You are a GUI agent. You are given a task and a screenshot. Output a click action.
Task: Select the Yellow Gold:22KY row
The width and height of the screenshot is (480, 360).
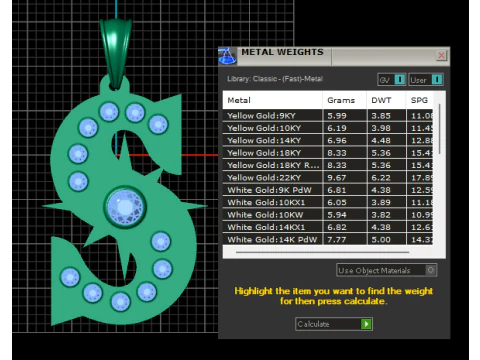pos(328,178)
